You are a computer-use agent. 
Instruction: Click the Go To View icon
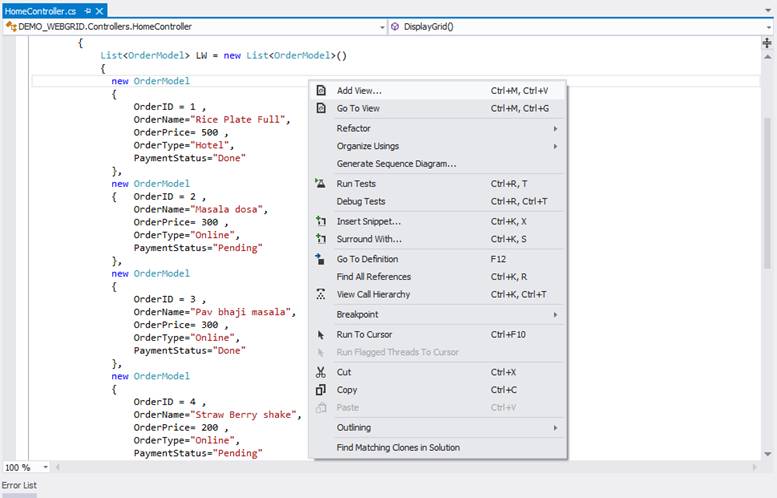[321, 108]
